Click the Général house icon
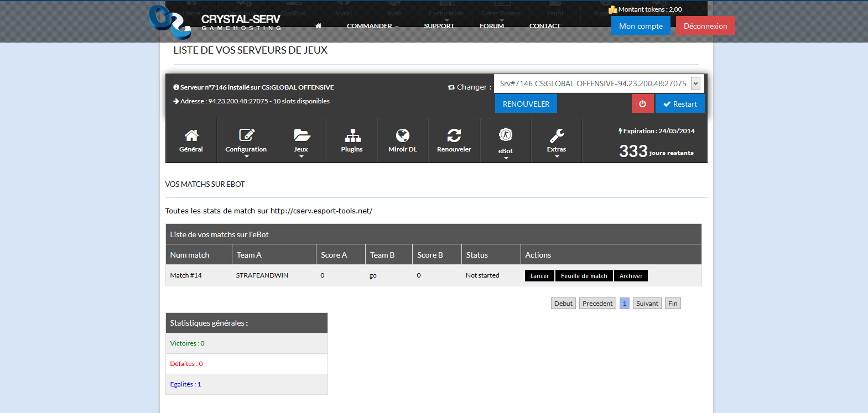The image size is (868, 413). [x=191, y=135]
